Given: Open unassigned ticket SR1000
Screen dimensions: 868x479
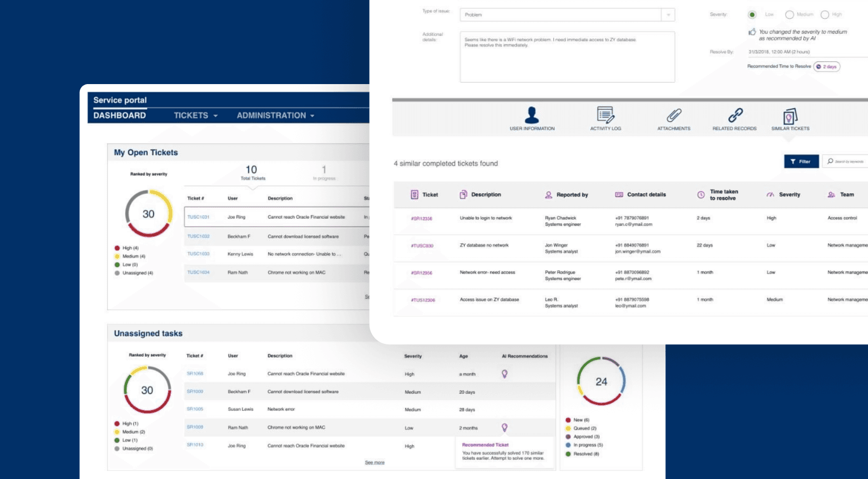Looking at the screenshot, I should tap(195, 392).
